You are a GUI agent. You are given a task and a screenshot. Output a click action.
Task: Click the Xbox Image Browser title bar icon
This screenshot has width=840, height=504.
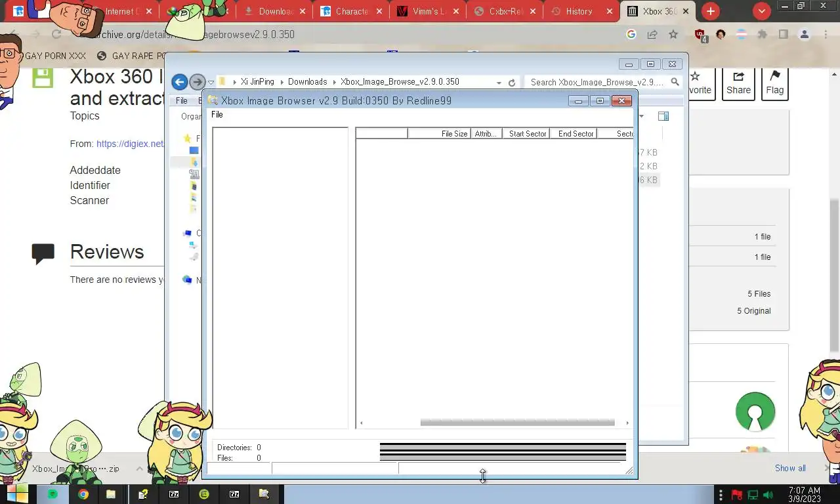click(213, 100)
